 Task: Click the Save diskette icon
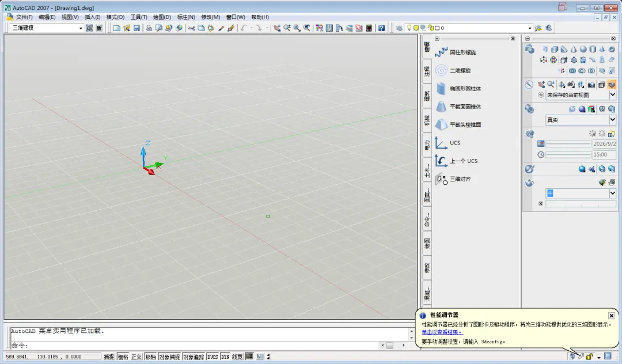(x=136, y=28)
